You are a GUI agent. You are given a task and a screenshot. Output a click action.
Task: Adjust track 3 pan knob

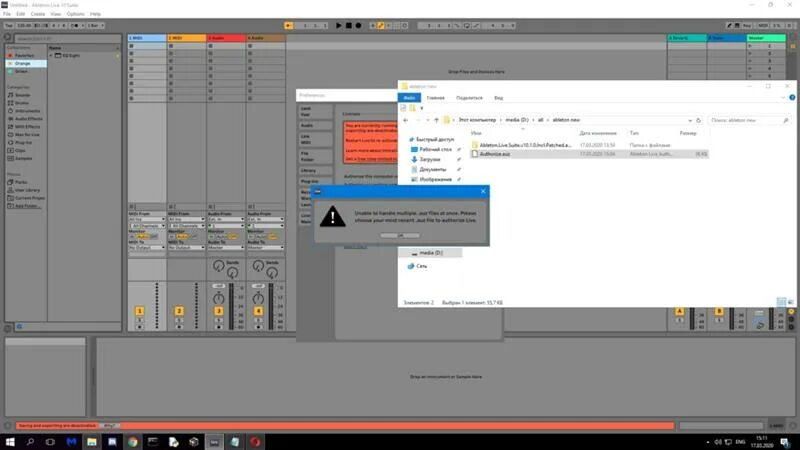(219, 298)
